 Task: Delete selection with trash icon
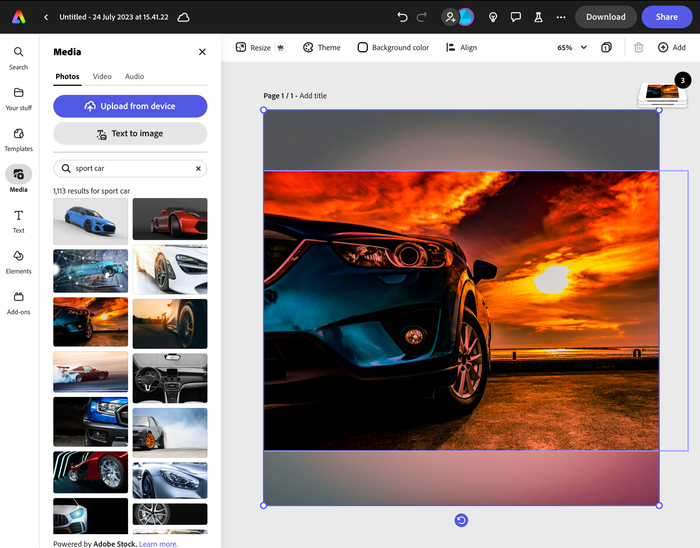[638, 47]
